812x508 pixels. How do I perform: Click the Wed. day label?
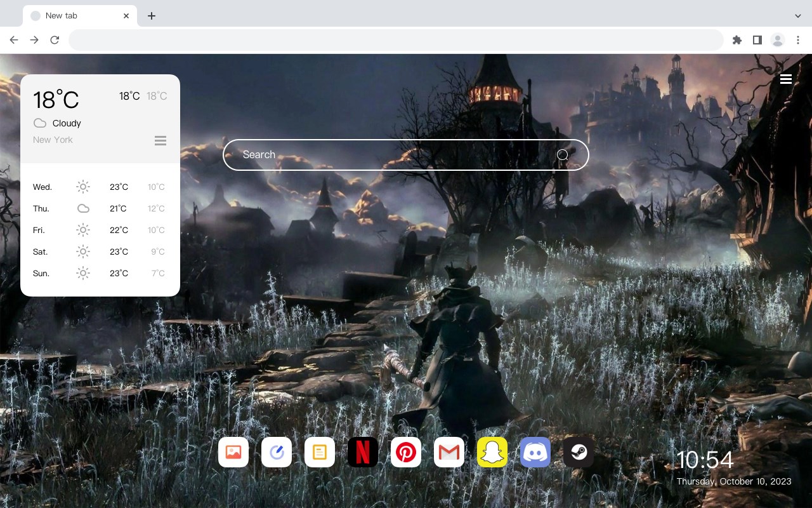(x=43, y=187)
